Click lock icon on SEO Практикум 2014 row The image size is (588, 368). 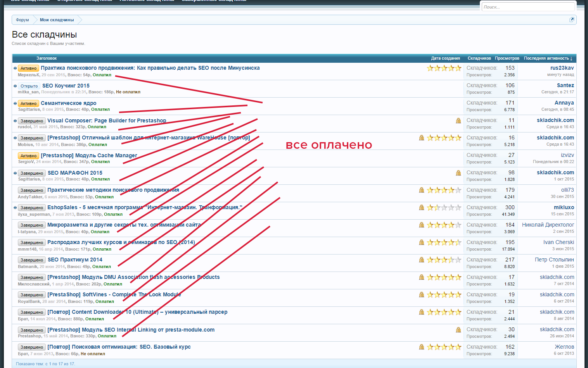422,260
